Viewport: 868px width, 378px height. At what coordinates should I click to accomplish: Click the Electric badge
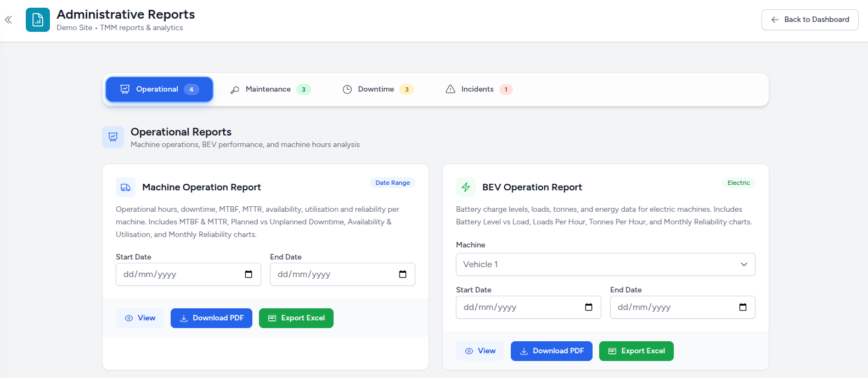pyautogui.click(x=739, y=183)
